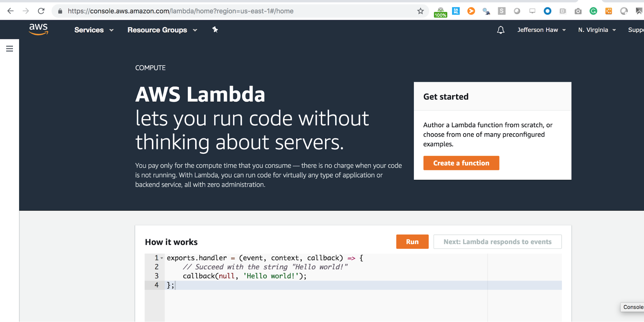Viewport: 644px width, 322px height.
Task: Click the camera screenshot extension icon
Action: [578, 11]
